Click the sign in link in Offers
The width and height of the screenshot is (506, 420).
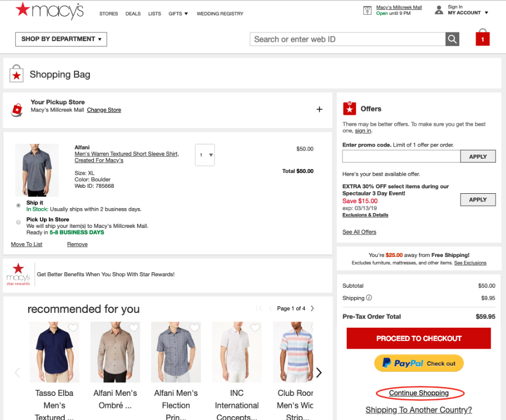[363, 131]
